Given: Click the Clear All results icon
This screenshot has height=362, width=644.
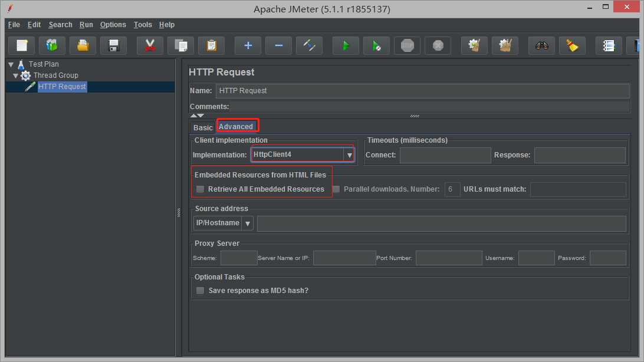Looking at the screenshot, I should tap(505, 45).
